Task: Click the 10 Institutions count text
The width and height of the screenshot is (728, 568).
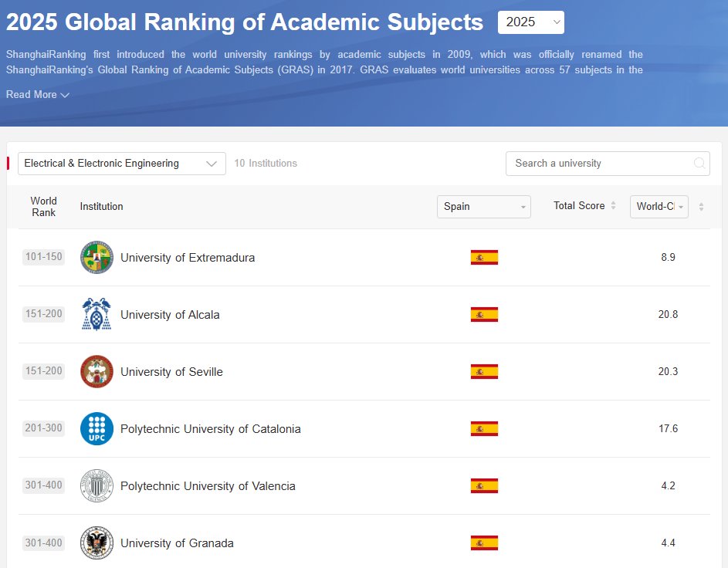Action: coord(266,164)
